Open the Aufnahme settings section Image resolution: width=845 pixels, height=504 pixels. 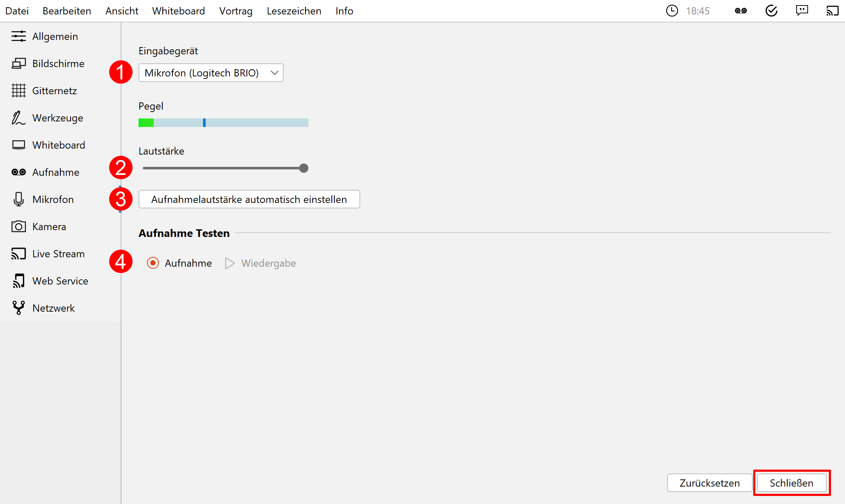(x=56, y=172)
